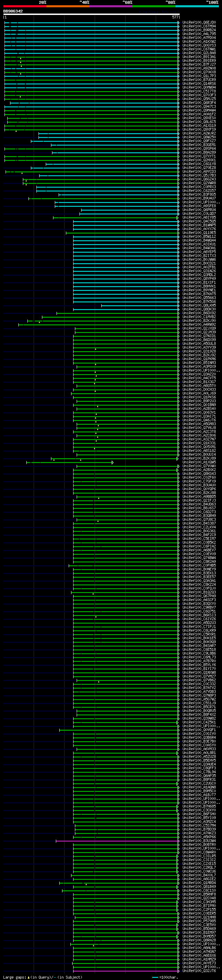
Task: Select the BB906342 query title
Action: coord(13,11)
